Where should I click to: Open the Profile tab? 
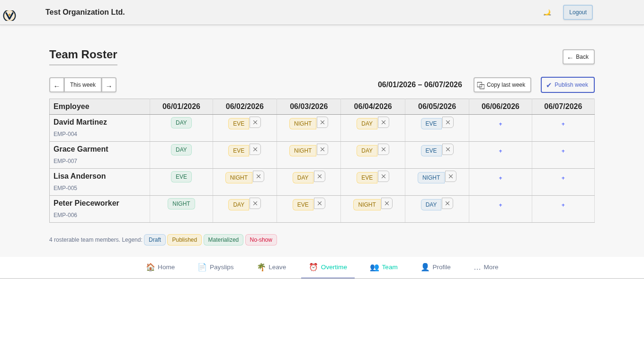click(x=436, y=267)
